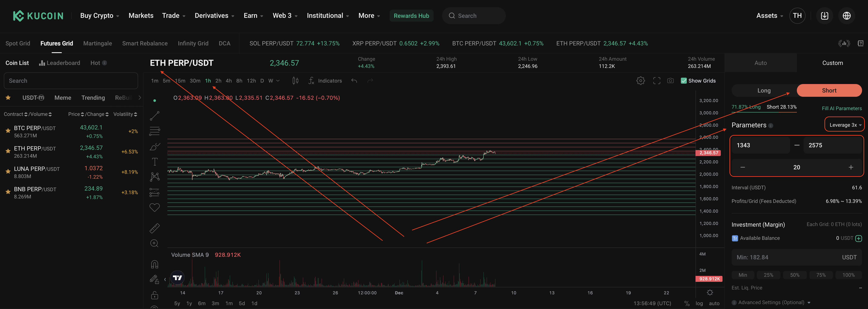Toggle fullscreen chart mode icon
Screen dimensions: 868x309
click(x=656, y=81)
